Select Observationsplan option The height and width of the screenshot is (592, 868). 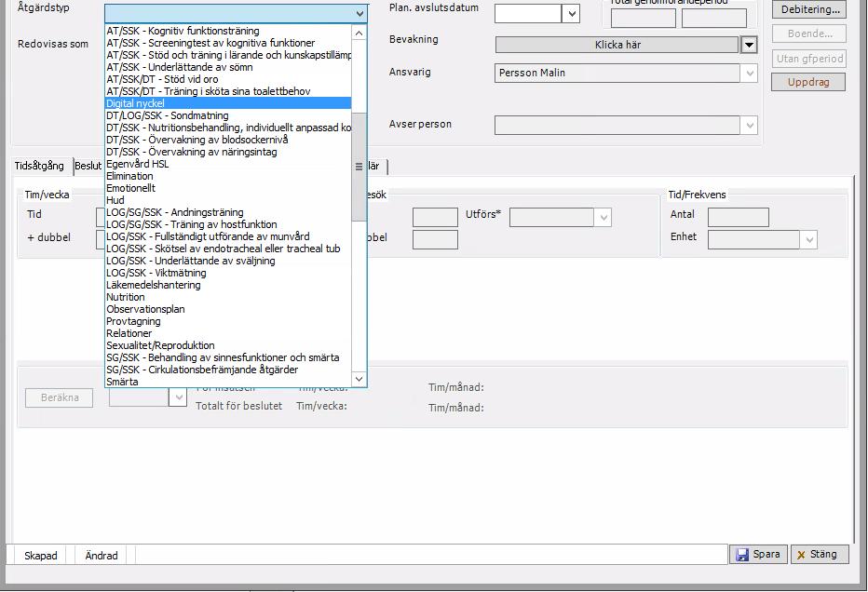point(227,309)
